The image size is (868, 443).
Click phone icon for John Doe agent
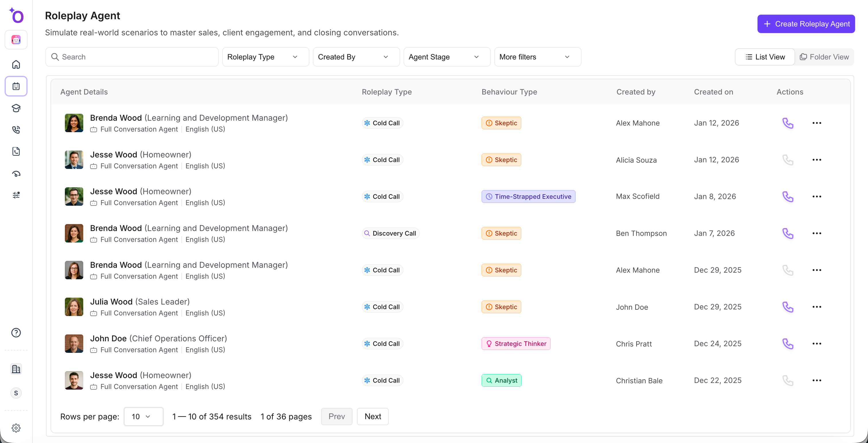click(787, 344)
